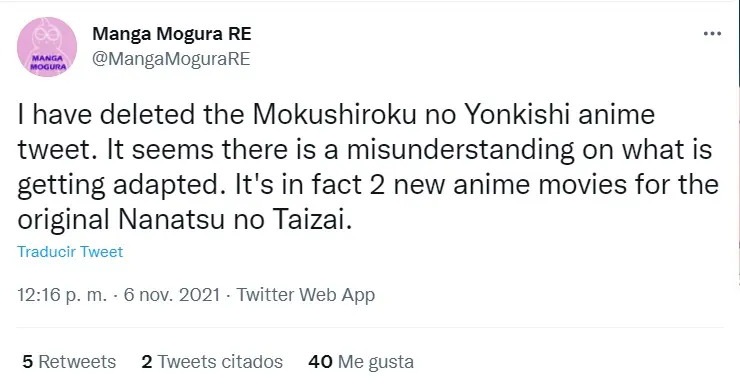Image resolution: width=740 pixels, height=391 pixels.
Task: Click the likes count number 40
Action: 320,362
